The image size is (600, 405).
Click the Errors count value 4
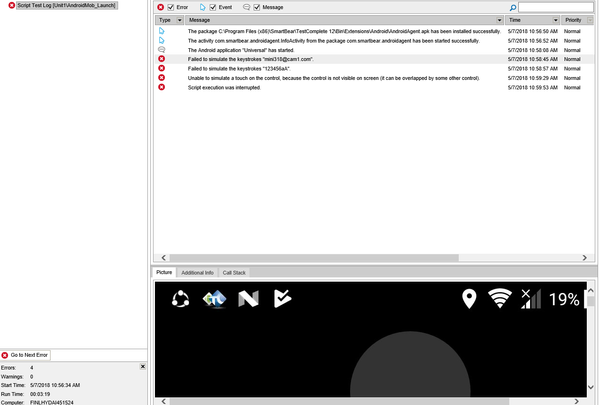[x=32, y=368]
